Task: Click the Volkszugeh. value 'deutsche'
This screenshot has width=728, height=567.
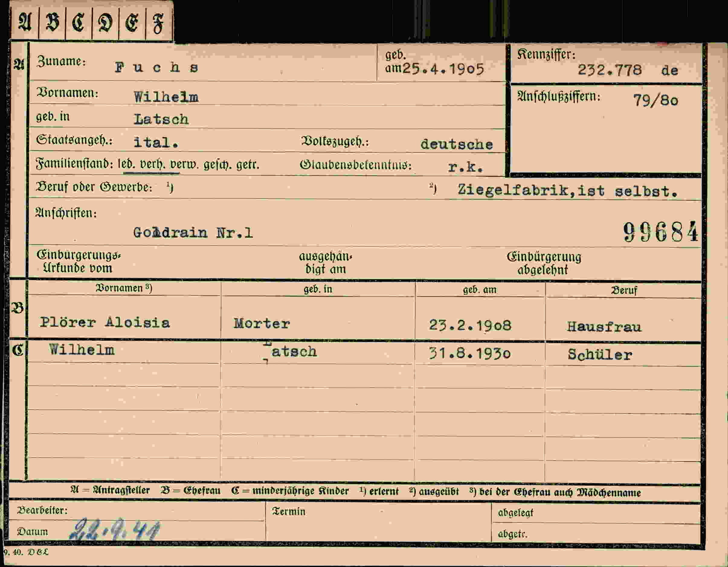Action: pos(457,144)
